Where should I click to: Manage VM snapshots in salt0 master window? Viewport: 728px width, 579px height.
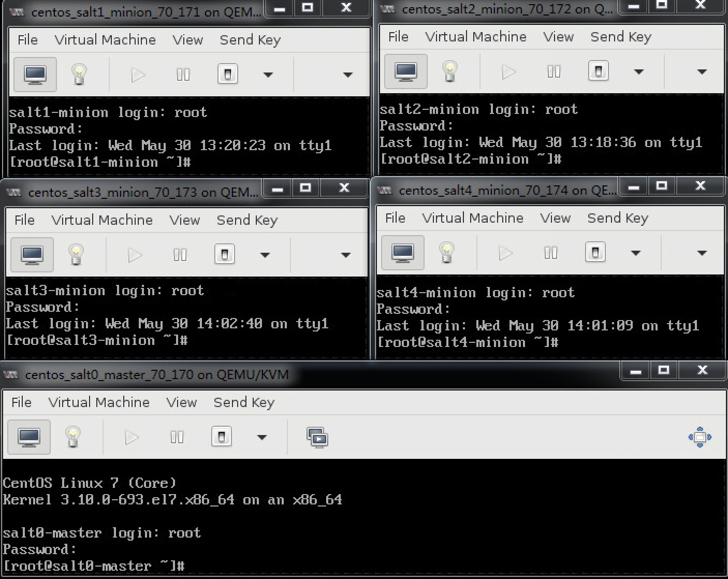click(317, 438)
